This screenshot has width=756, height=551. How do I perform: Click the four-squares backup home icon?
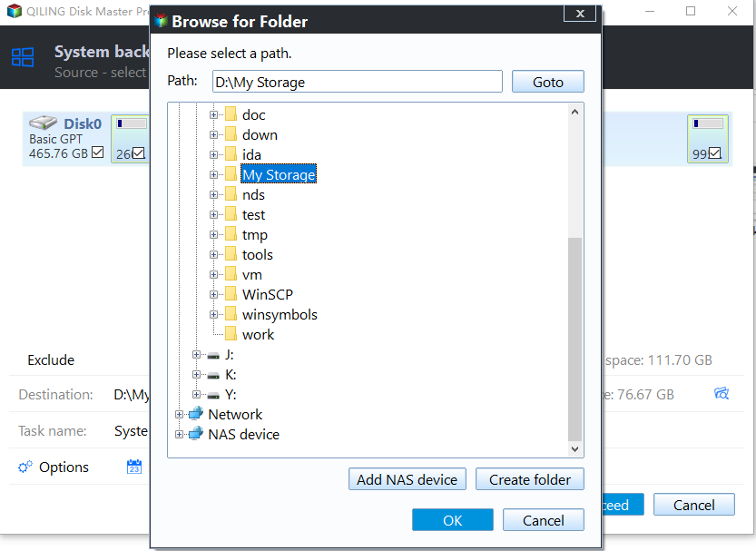[23, 57]
